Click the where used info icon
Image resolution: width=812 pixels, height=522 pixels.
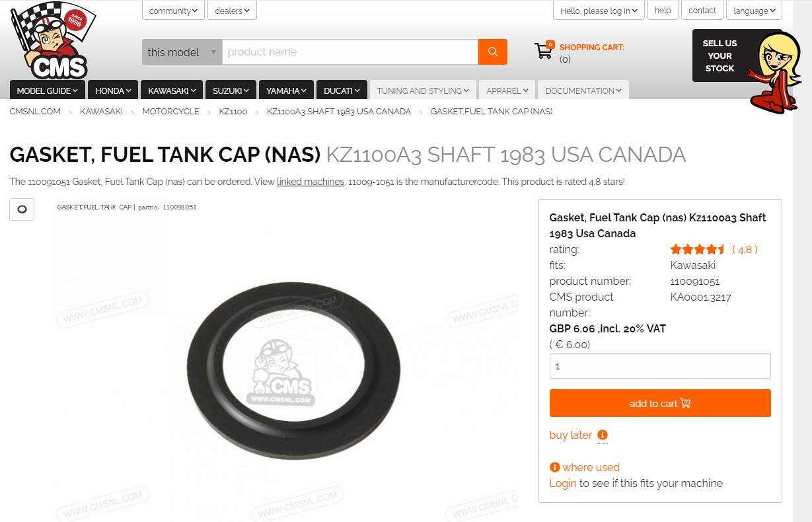tap(554, 467)
